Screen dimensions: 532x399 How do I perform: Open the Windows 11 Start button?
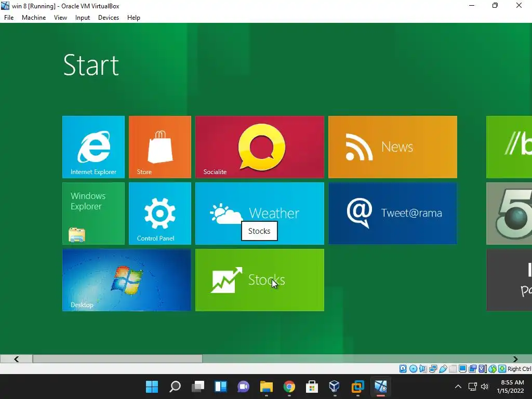152,387
